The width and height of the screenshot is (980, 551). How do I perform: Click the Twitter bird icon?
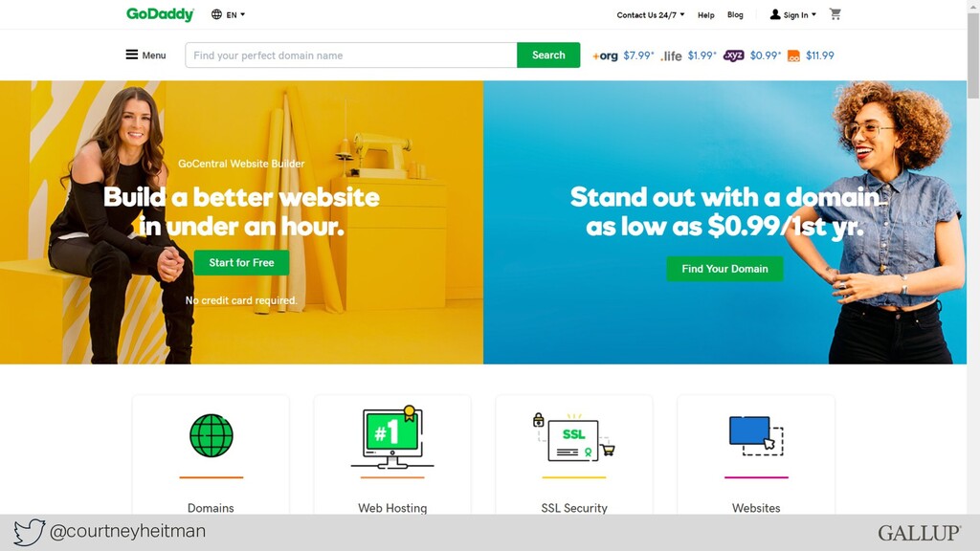29,532
